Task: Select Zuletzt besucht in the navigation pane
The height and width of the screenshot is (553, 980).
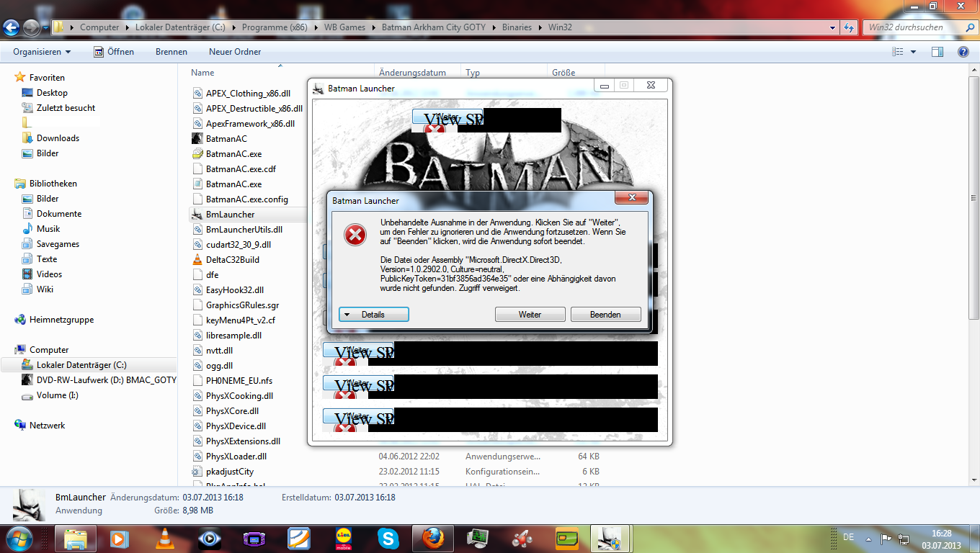Action: pos(66,108)
